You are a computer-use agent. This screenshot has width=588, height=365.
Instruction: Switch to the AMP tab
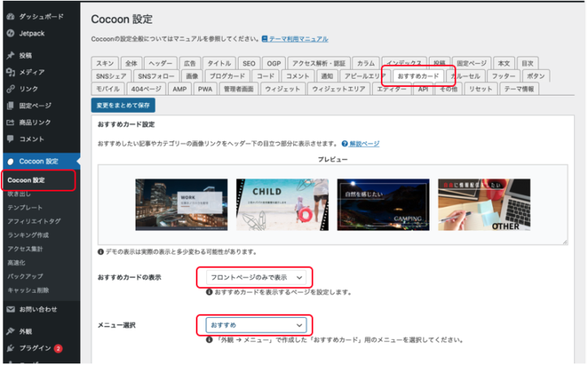coord(179,88)
